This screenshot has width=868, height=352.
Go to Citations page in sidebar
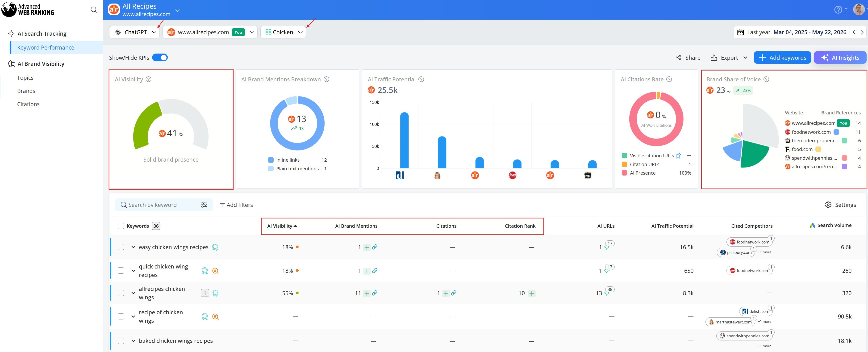coord(28,104)
